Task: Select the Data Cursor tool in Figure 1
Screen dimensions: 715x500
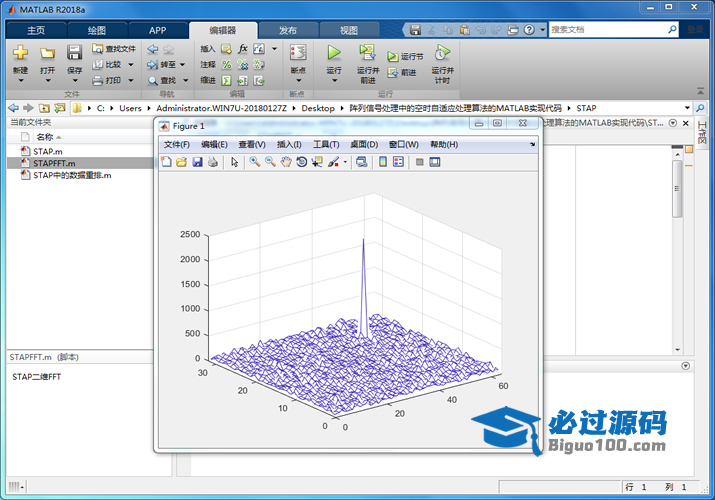Action: pyautogui.click(x=317, y=162)
